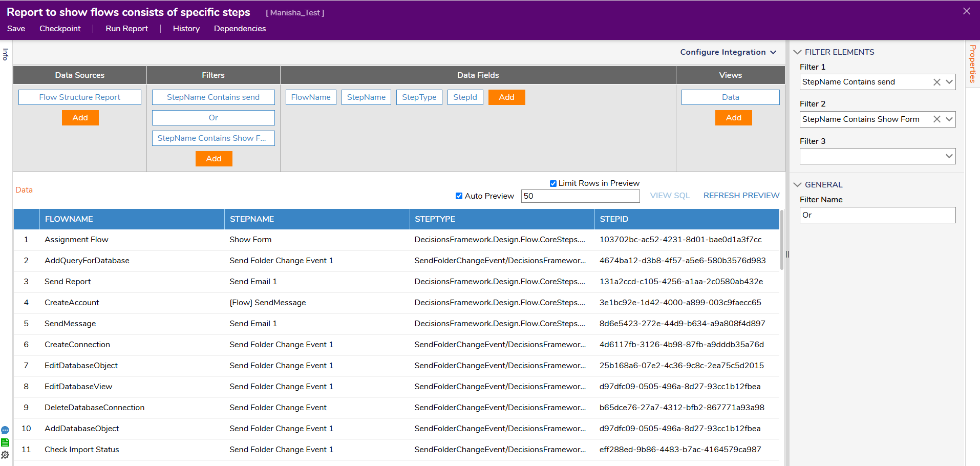Sort by STEPID column header
The image size is (980, 466).
(687, 219)
